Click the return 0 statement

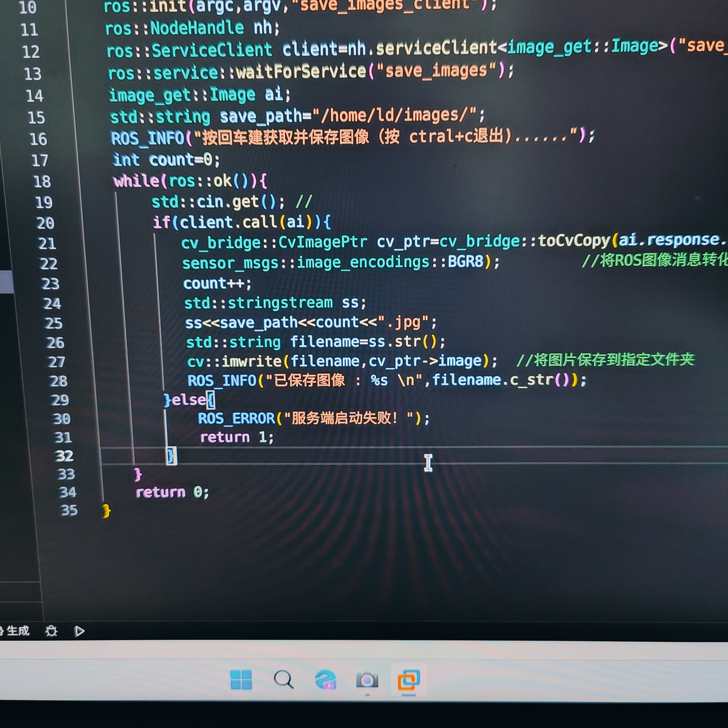172,492
